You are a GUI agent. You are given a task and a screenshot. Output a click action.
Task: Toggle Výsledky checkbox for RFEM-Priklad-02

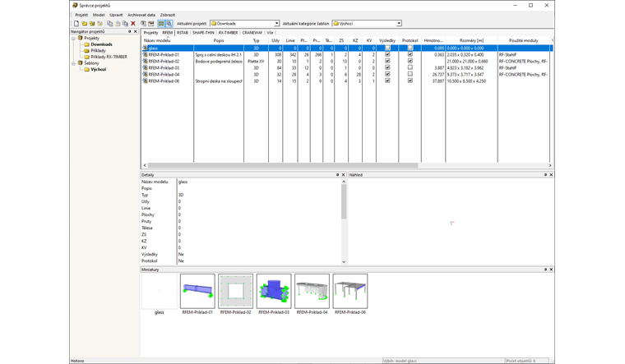click(387, 61)
